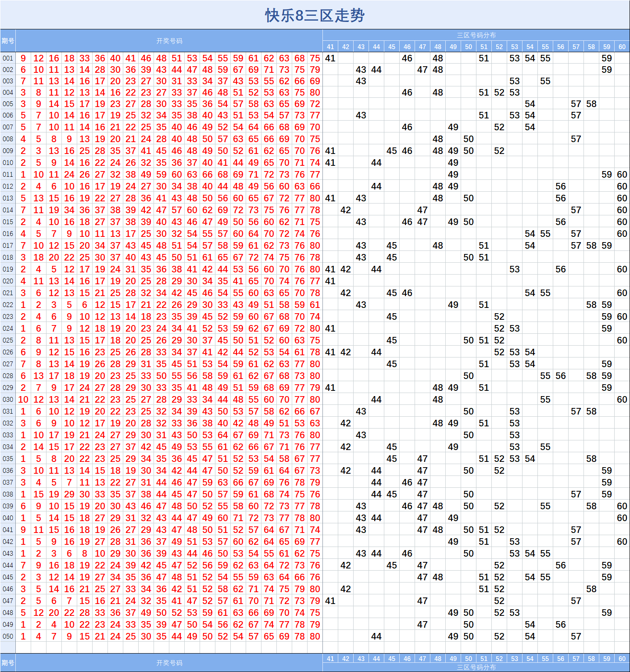Image resolution: width=630 pixels, height=672 pixels.
Task: Select red number 64 in row 016
Action: [x=254, y=234]
